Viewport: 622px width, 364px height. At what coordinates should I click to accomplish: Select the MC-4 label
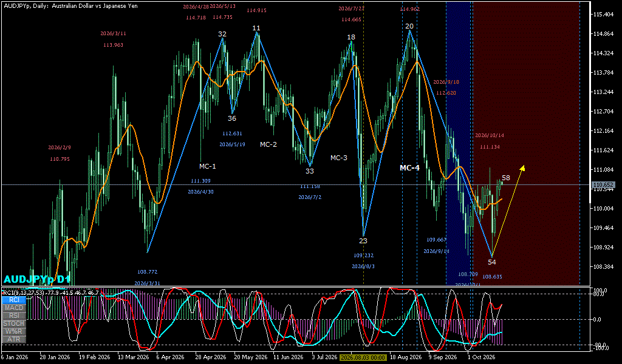[410, 168]
